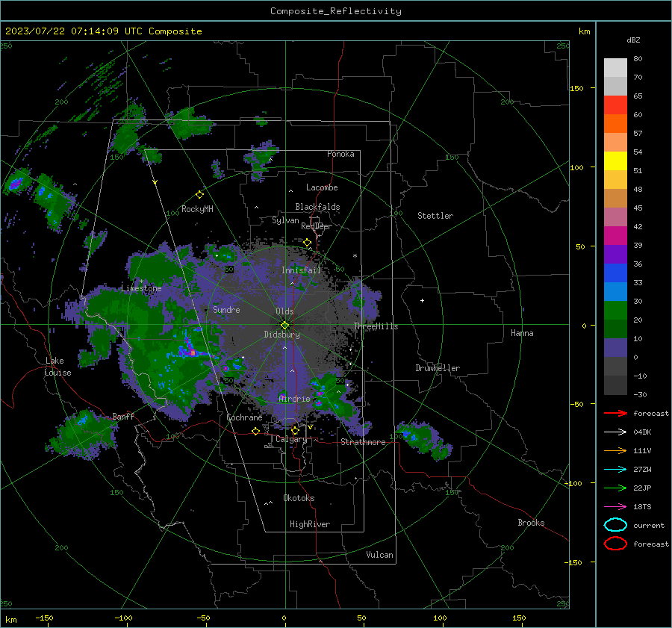Click the ThreeHills label
Image resolution: width=672 pixels, height=628 pixels.
coord(376,326)
